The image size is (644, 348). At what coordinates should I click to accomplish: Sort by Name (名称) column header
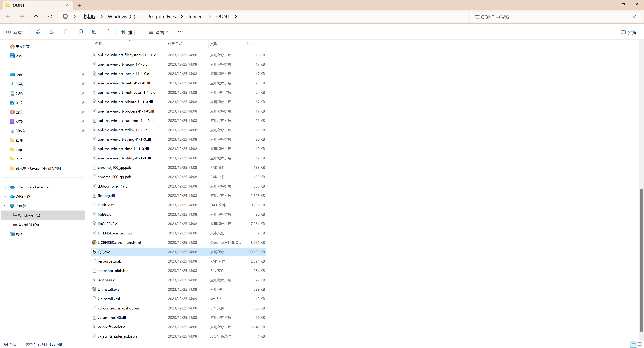point(99,44)
